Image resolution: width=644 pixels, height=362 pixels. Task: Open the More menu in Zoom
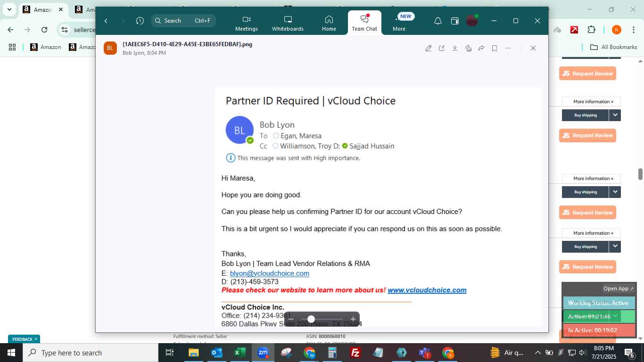pyautogui.click(x=399, y=23)
